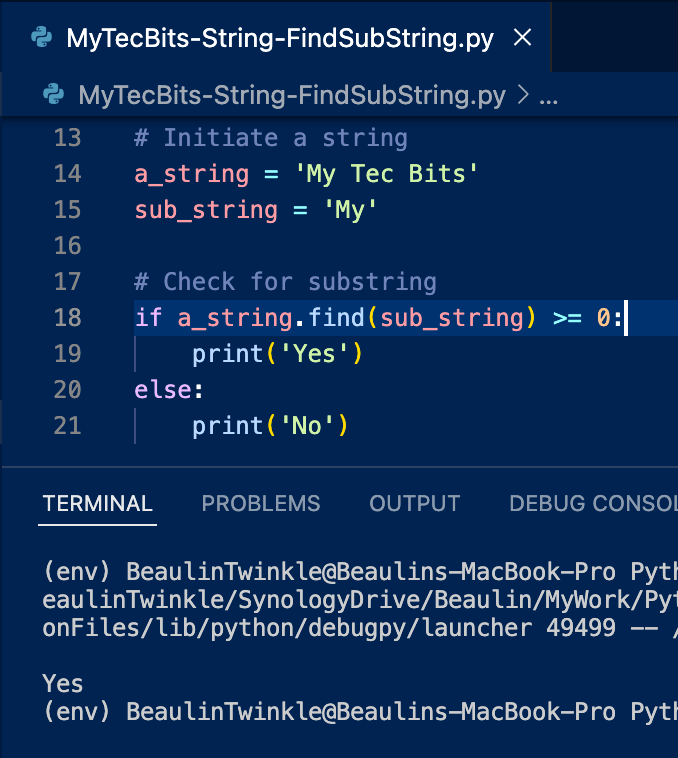Viewport: 678px width, 758px height.
Task: Show the DEBUG CONSOLE panel tab
Action: pyautogui.click(x=592, y=504)
